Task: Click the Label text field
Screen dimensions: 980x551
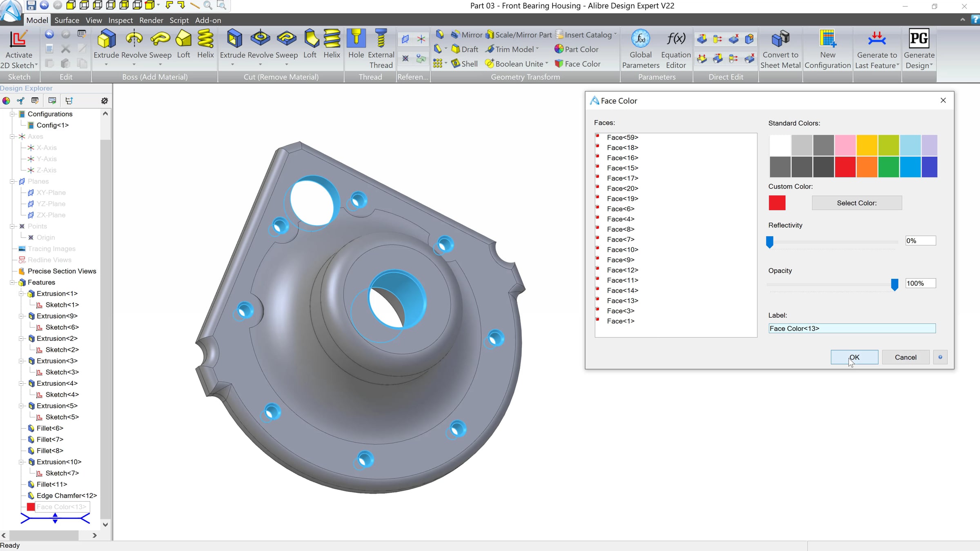Action: click(x=852, y=328)
